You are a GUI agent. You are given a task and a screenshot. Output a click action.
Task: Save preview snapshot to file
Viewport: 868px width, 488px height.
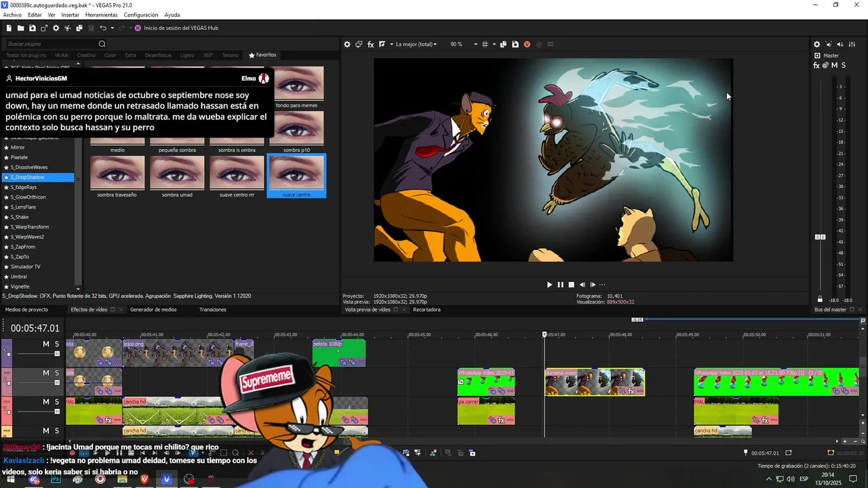coord(515,44)
